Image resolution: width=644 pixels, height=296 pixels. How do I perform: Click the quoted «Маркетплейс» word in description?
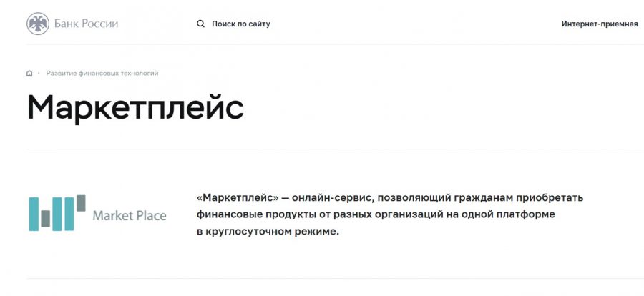238,197
